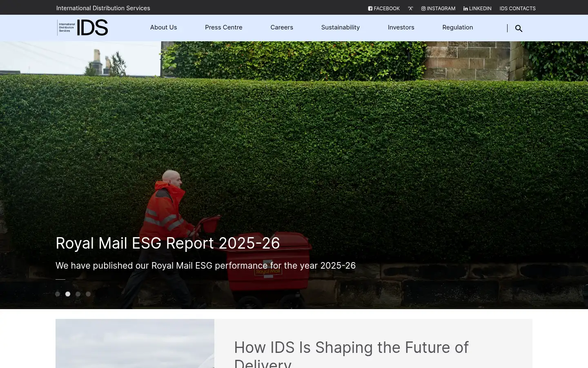Switch to the third carousel slide dot
The width and height of the screenshot is (588, 368).
[78, 294]
